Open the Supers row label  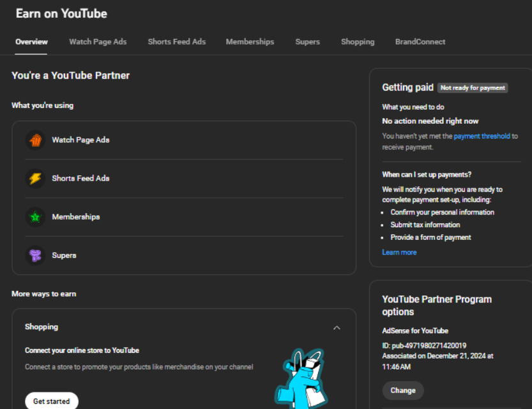[x=64, y=255]
